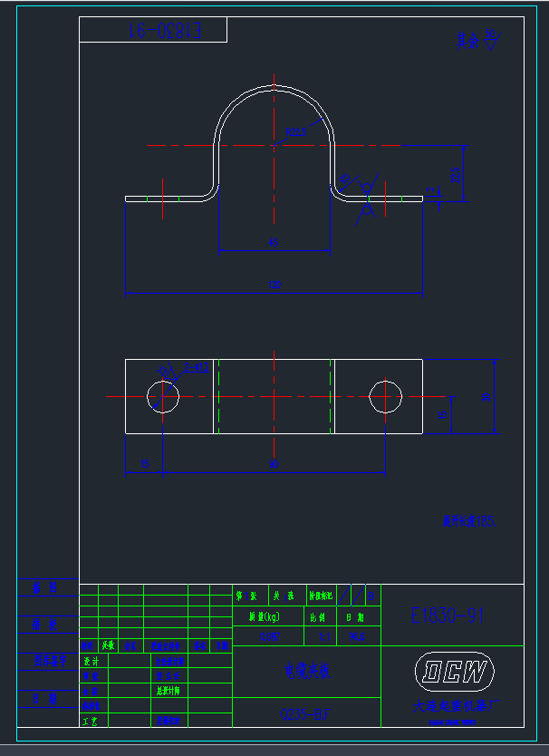Select the 工艺 row label
549x756 pixels.
click(x=91, y=722)
